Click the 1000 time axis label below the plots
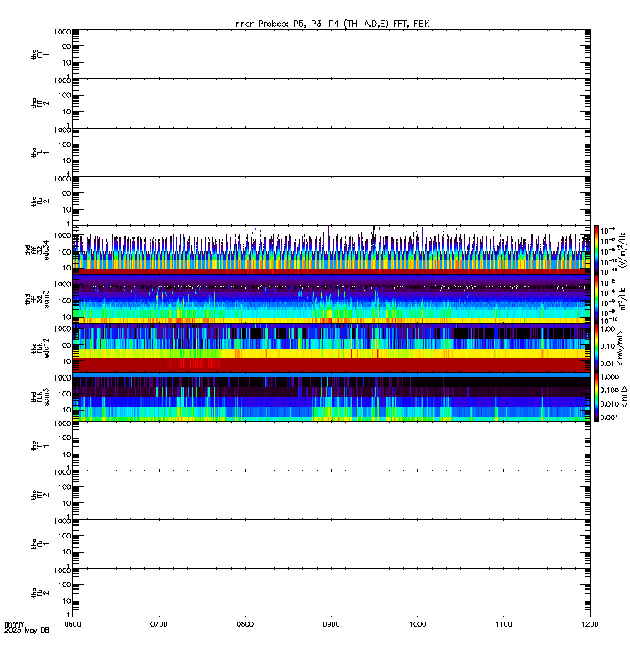Image resolution: width=630 pixels, height=672 pixels. point(417,624)
